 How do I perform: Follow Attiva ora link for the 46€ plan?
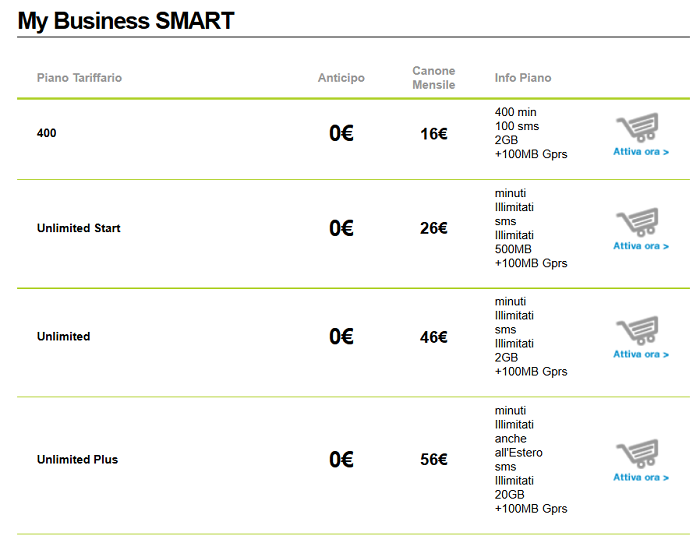pos(641,354)
